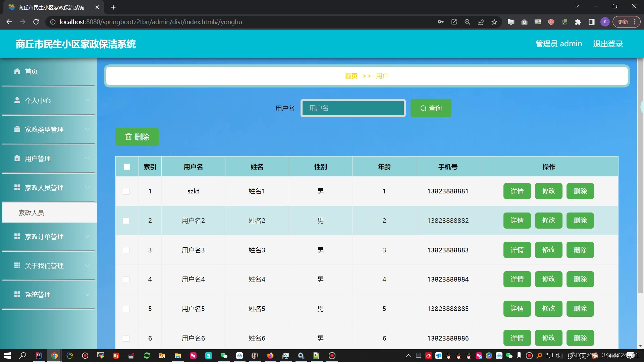Select the checkbox for 用户名3 row

point(126,250)
